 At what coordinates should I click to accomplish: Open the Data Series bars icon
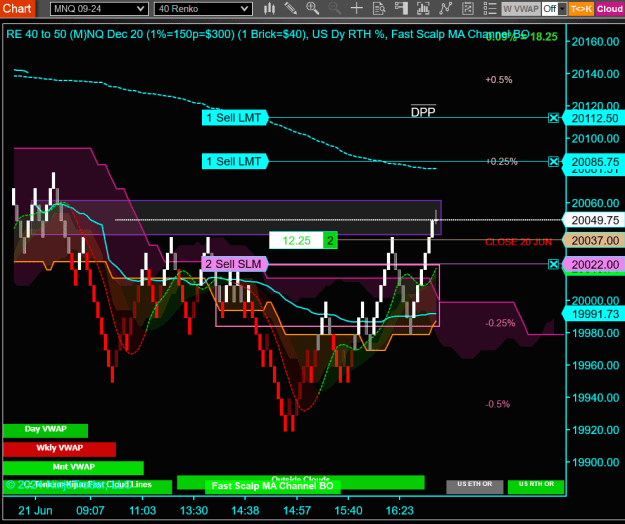tap(423, 8)
